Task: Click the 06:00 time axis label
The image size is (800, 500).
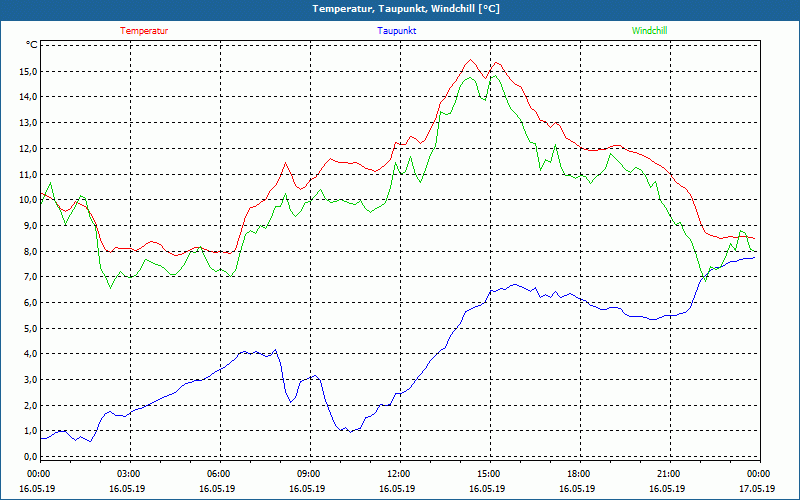Action: tap(220, 474)
